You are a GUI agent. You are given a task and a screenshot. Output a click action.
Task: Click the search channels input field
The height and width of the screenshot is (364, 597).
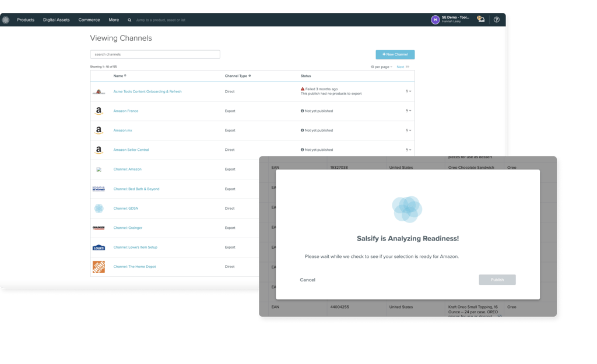155,54
